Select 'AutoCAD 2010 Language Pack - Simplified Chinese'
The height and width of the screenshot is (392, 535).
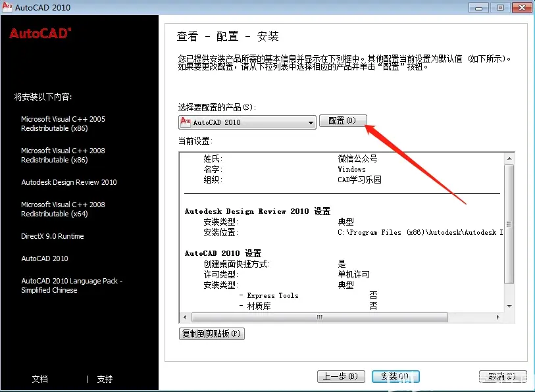coord(72,285)
